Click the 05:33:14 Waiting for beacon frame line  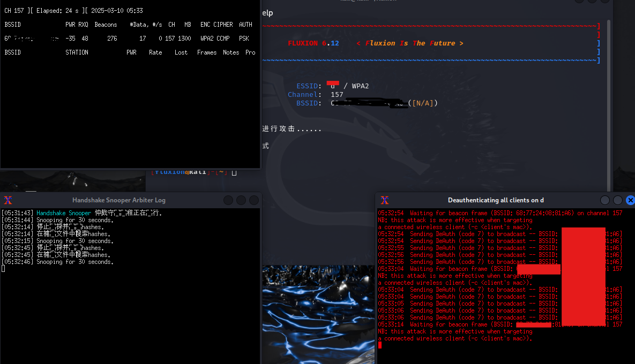pos(500,324)
